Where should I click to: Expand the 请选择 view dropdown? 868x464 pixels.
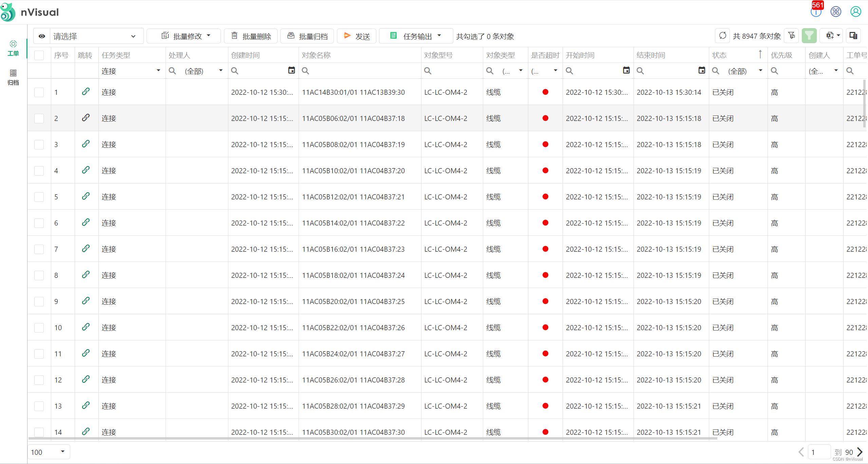pos(97,36)
